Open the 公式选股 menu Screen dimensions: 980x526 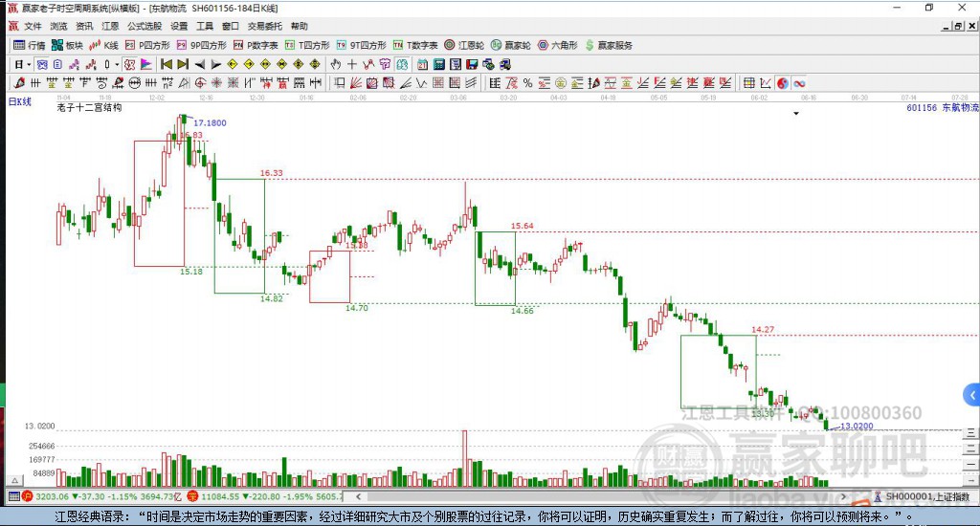(145, 26)
